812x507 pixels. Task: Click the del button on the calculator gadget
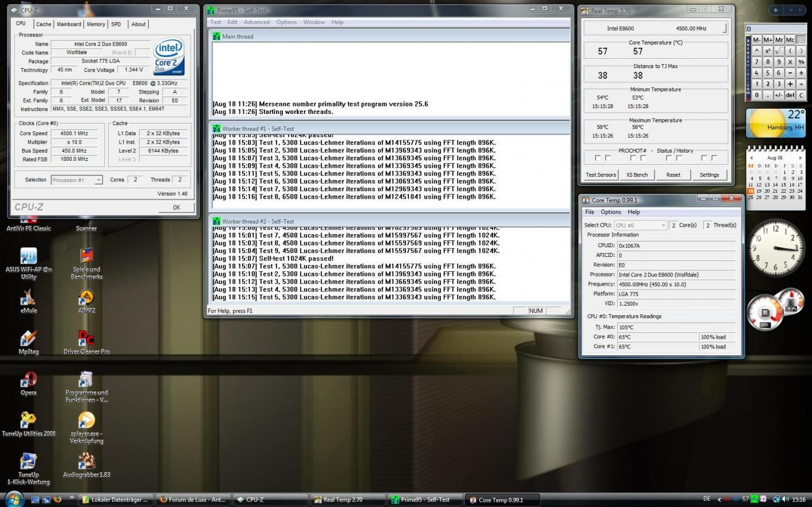click(790, 95)
